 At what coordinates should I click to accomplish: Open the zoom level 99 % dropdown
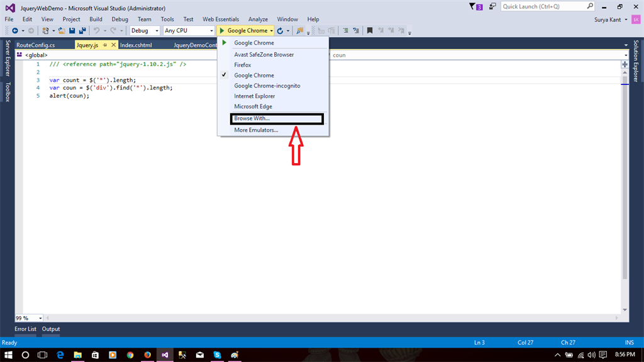(x=29, y=318)
